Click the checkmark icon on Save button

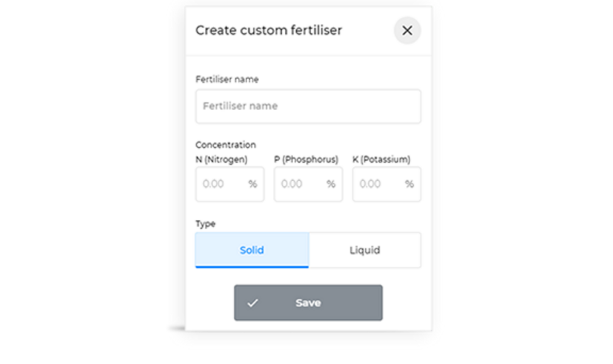coord(253,303)
